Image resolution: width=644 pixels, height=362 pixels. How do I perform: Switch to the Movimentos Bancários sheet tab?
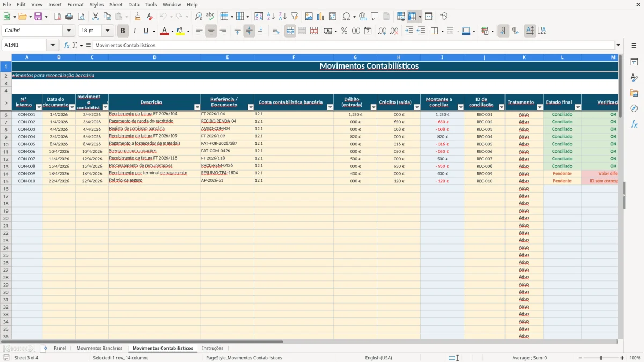pyautogui.click(x=99, y=348)
